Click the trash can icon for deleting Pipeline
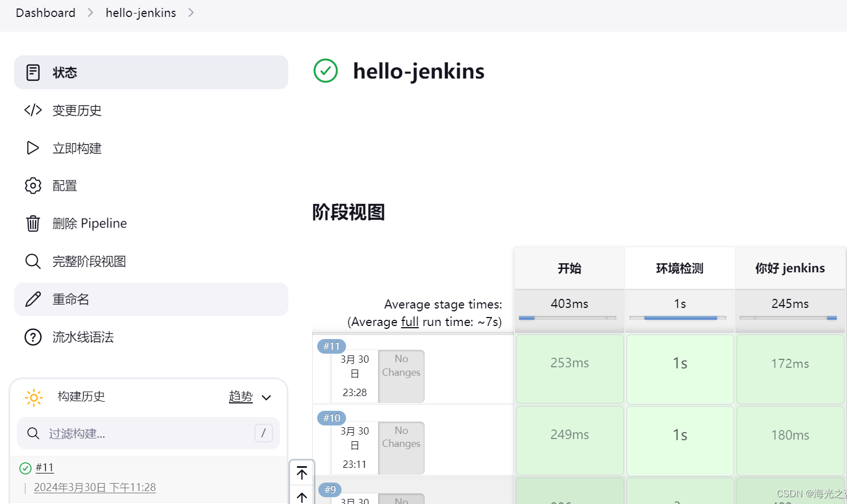This screenshot has height=504, width=847. [x=33, y=223]
